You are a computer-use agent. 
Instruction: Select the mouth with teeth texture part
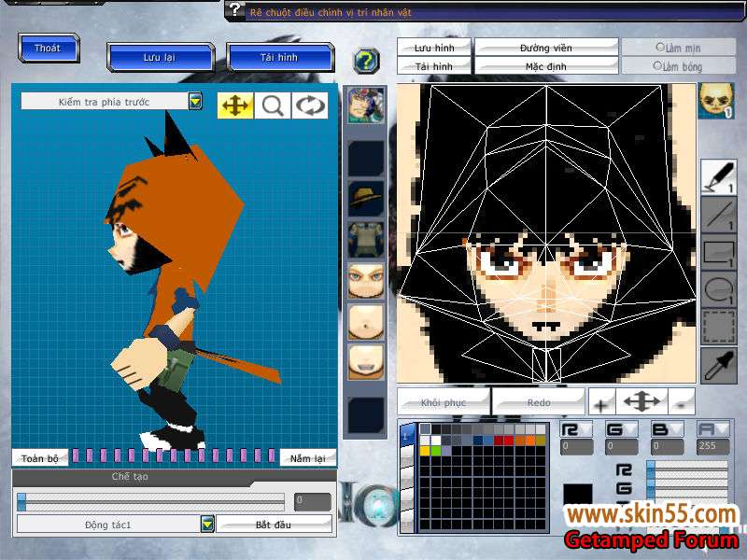coord(366,362)
